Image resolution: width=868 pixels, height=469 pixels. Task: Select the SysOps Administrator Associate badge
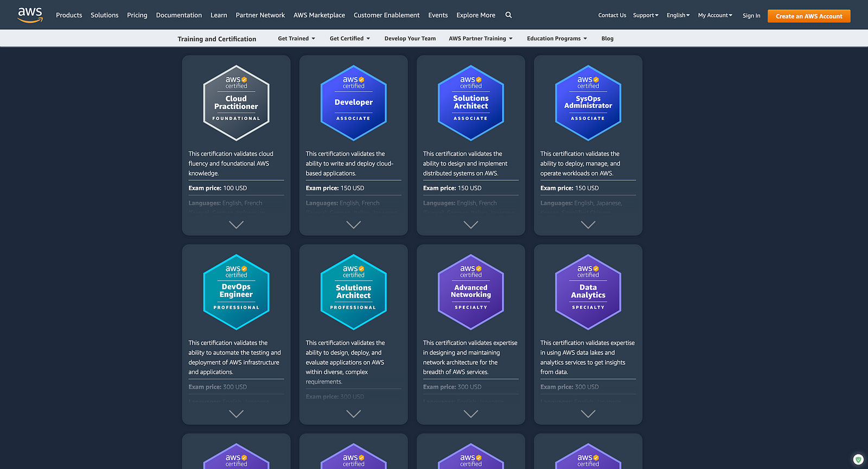tap(588, 103)
